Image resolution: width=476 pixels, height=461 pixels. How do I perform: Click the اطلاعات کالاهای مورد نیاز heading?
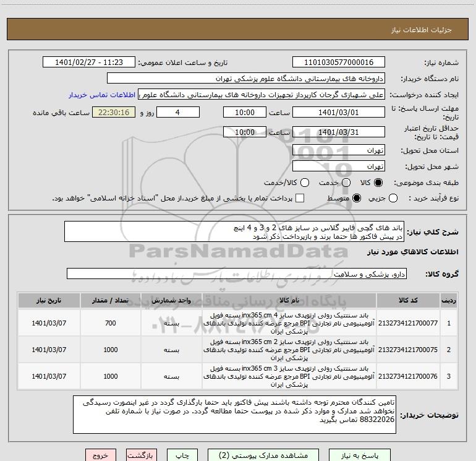click(x=412, y=252)
